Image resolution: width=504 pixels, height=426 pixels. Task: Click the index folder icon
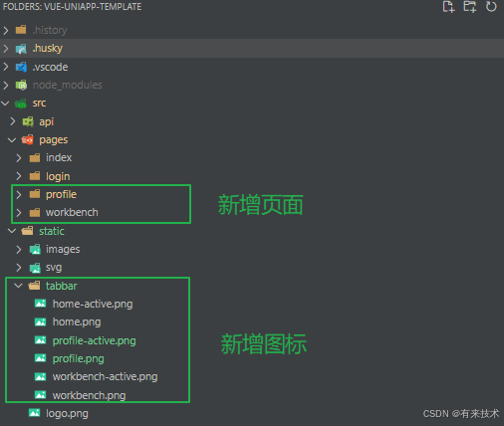point(35,158)
